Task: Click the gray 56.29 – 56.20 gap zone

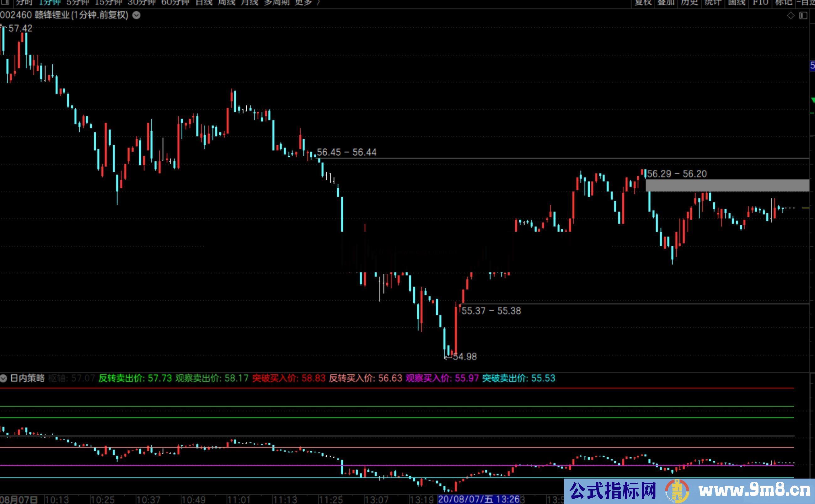Action: pyautogui.click(x=727, y=185)
